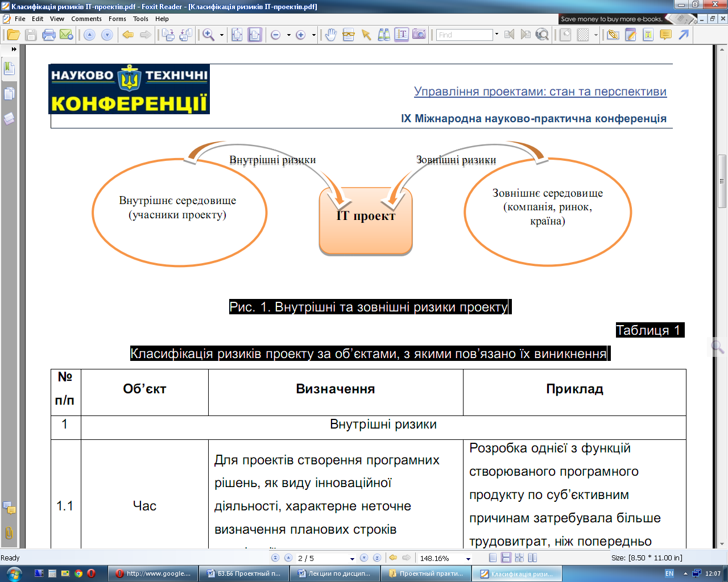Click the yellow Previous View arrow in toolbar

tap(129, 35)
